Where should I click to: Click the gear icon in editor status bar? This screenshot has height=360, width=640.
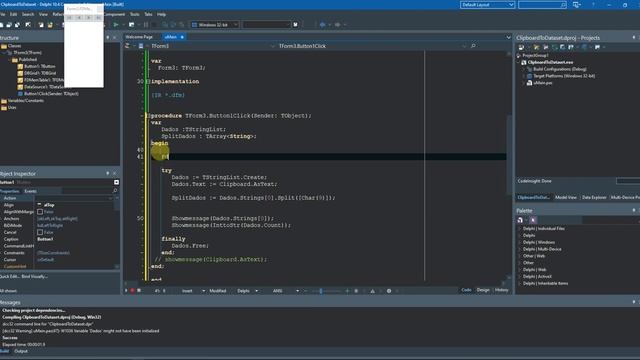click(389, 291)
